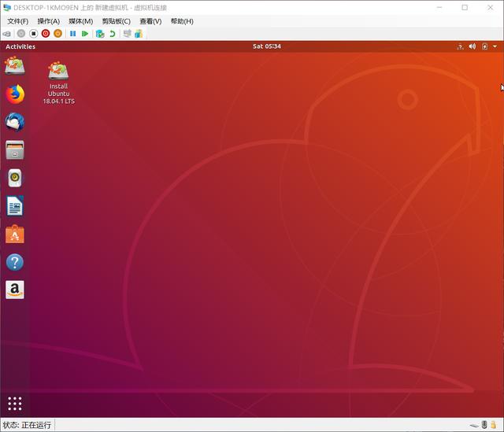
Task: Click the battery power indicator icon
Action: click(485, 46)
